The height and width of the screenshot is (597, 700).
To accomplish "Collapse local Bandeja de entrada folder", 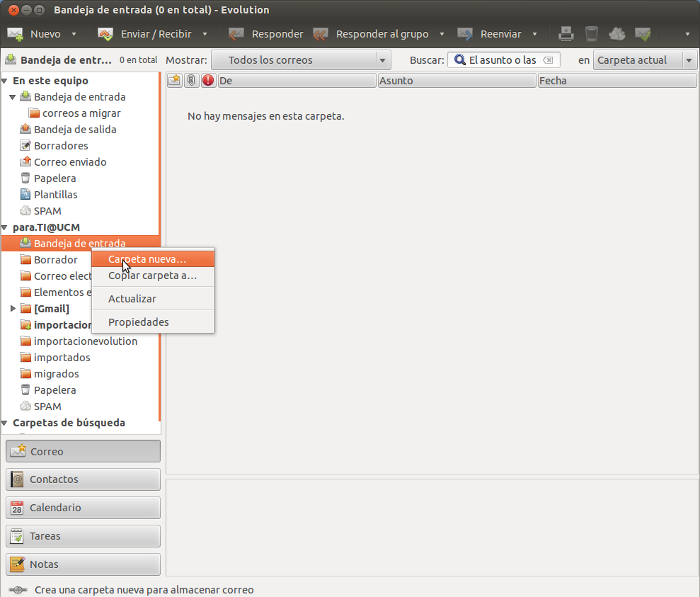I will [x=13, y=97].
